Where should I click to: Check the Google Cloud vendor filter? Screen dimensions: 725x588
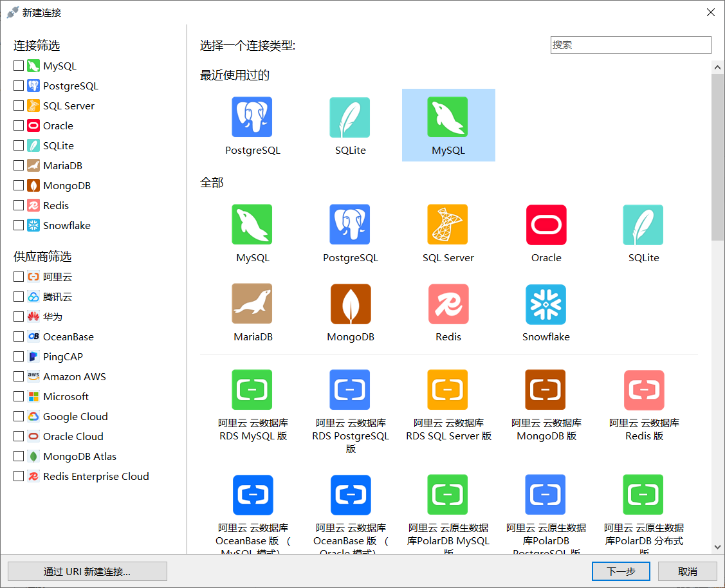click(x=19, y=416)
